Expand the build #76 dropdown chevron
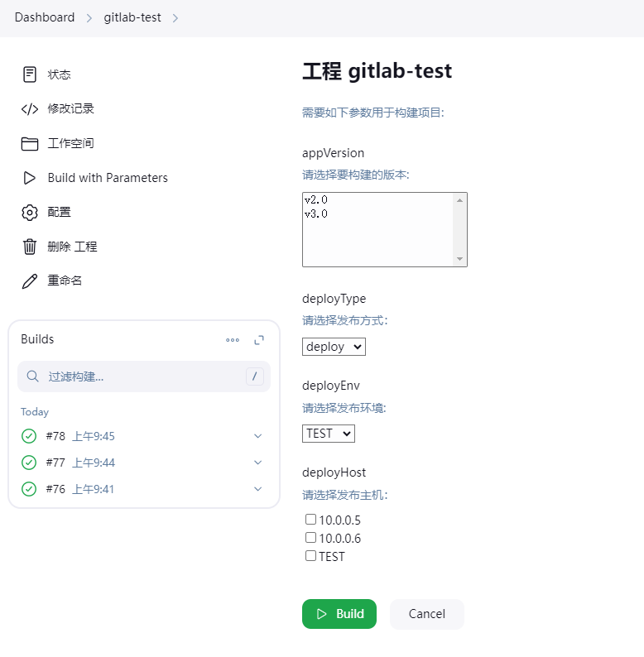The height and width of the screenshot is (657, 644). coord(258,489)
